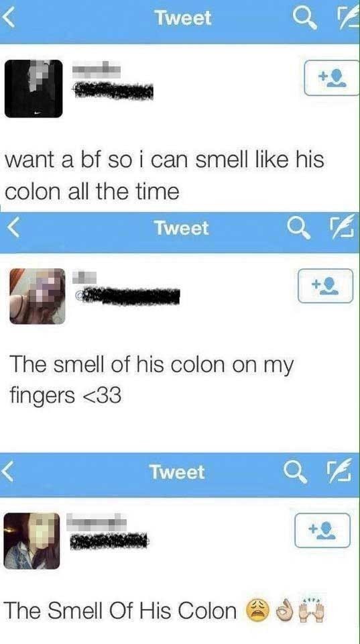Viewport: 360px width, 644px height.
Task: Tap the blacked-out handle of the first tweet
Action: coord(113,91)
